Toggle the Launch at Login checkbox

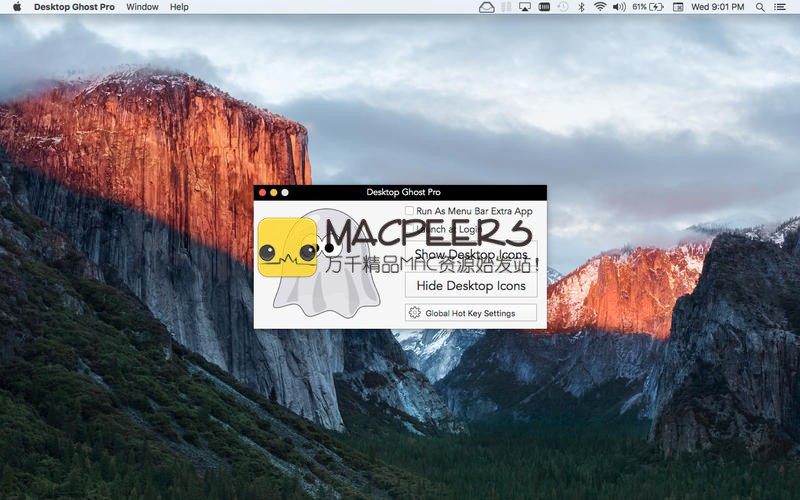coord(410,229)
